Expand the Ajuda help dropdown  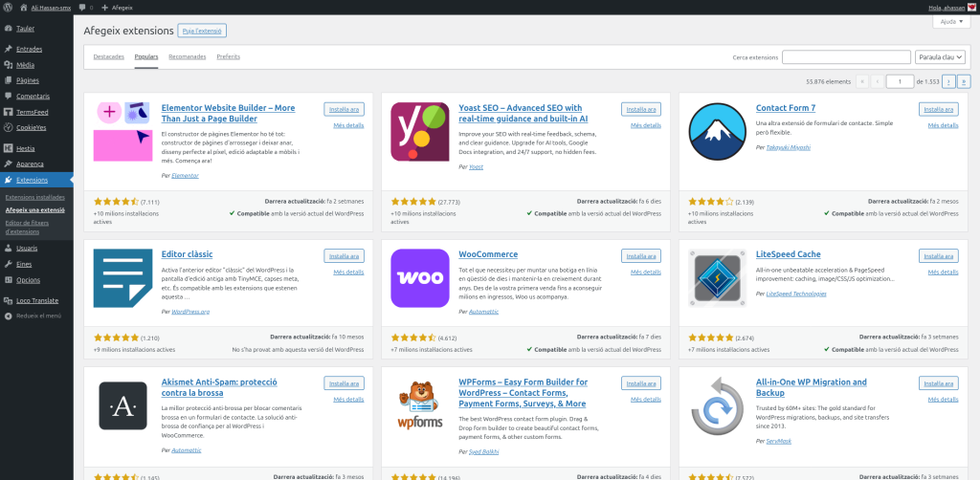click(951, 21)
